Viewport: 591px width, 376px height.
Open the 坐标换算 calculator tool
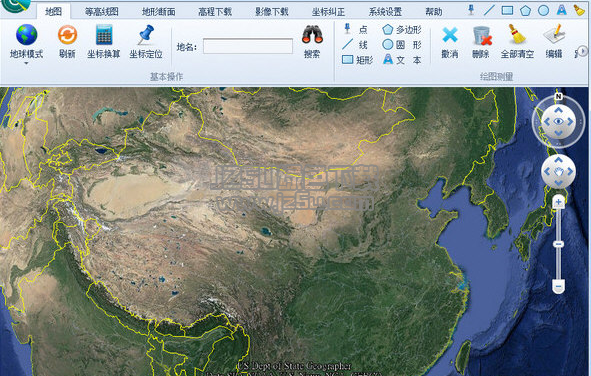pos(104,35)
